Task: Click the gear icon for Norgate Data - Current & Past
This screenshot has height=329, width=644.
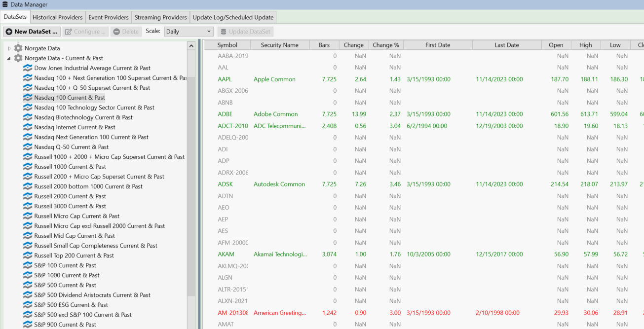Action: click(18, 58)
